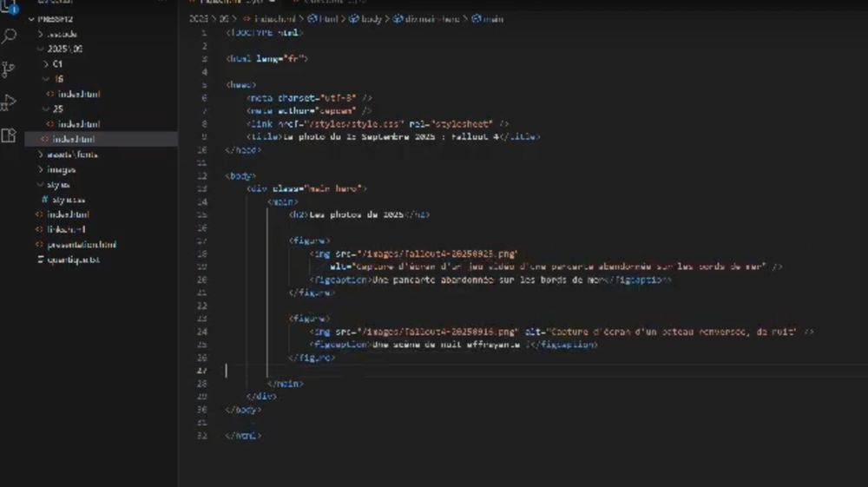Viewport: 868px width, 487px height.
Task: Click the text file icon beside the .txt file
Action: coord(40,259)
